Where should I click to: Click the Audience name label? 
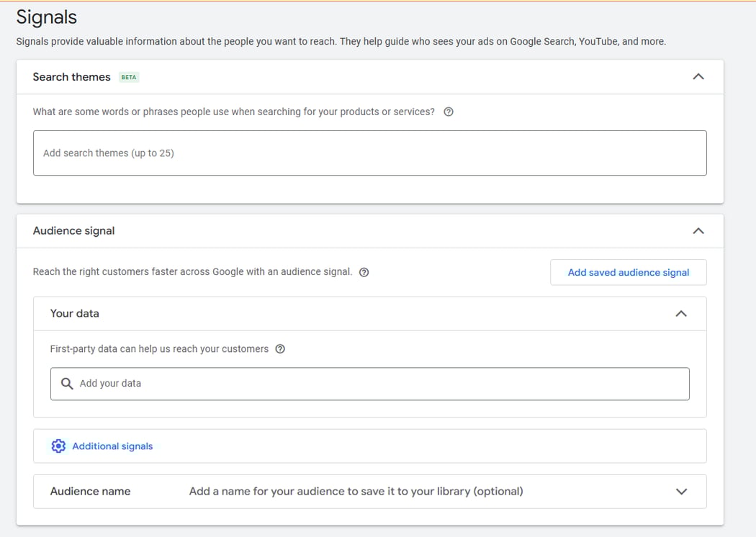(90, 491)
